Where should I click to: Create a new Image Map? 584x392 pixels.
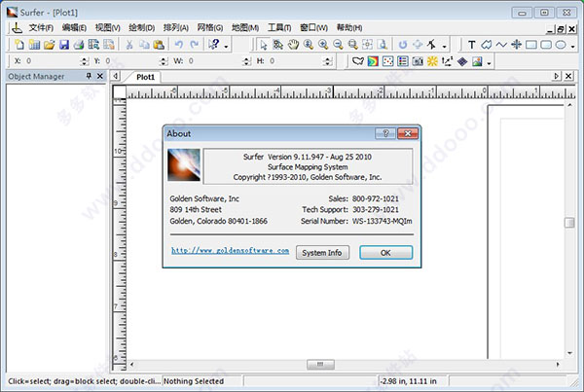coord(418,61)
